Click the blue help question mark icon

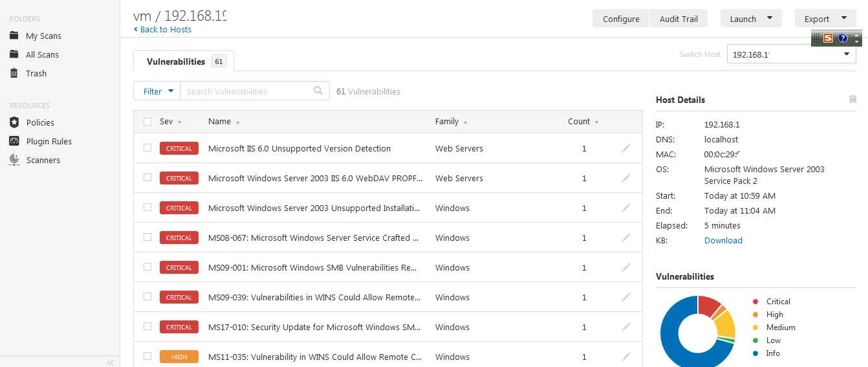click(x=843, y=38)
